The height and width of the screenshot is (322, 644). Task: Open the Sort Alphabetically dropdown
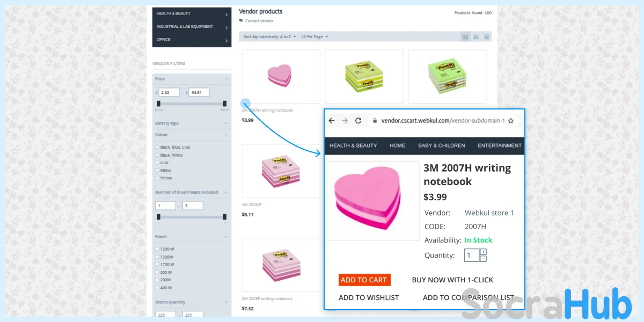(269, 36)
